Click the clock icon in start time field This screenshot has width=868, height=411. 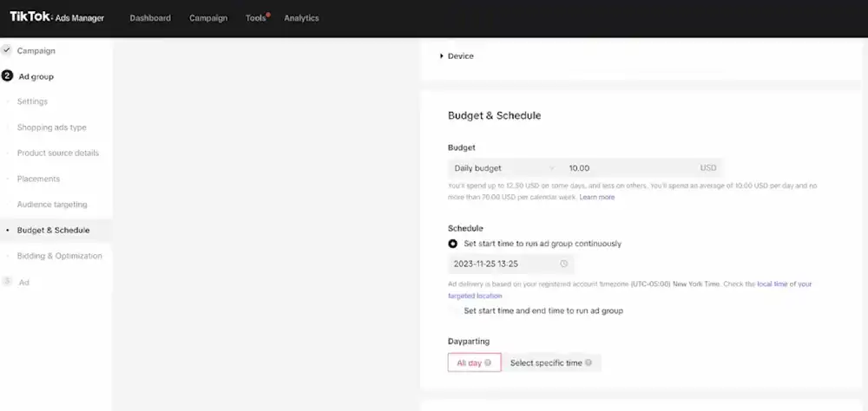[563, 264]
